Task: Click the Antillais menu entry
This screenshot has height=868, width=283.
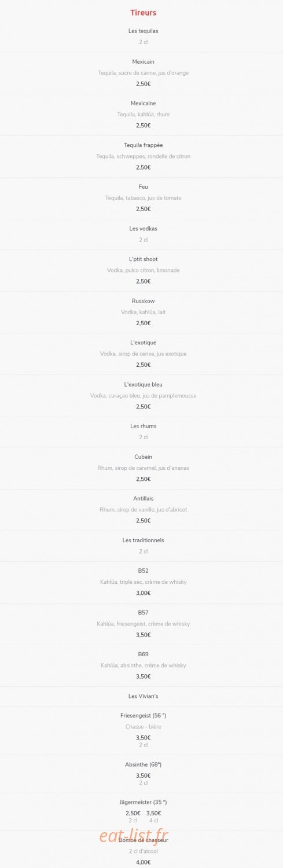Action: coord(143,498)
